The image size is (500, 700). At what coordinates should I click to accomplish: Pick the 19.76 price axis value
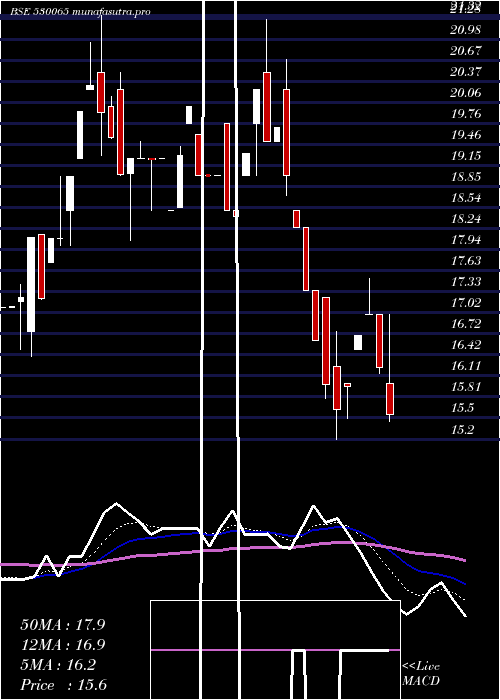click(466, 114)
